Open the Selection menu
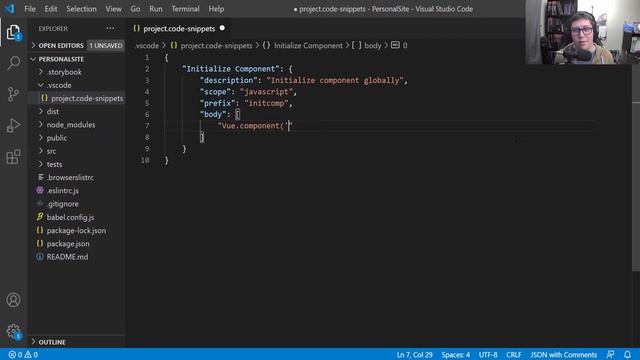 tap(81, 9)
